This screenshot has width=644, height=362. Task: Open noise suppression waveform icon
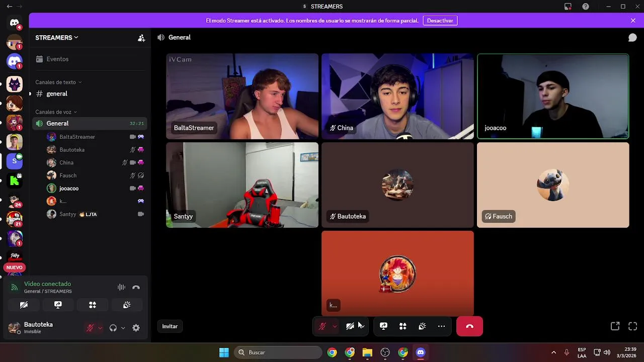[x=121, y=288]
